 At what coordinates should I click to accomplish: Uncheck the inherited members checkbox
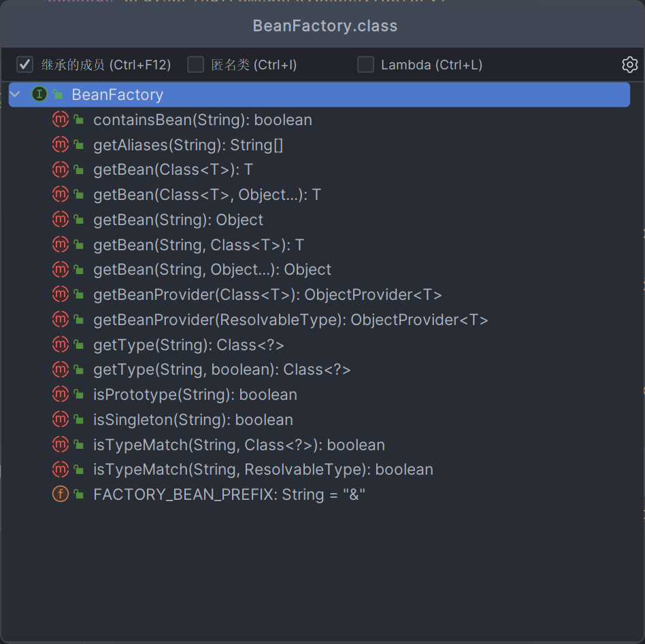click(x=25, y=65)
